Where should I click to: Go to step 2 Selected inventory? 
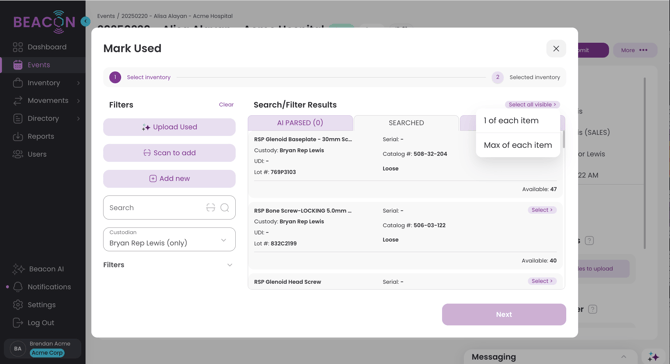[526, 77]
